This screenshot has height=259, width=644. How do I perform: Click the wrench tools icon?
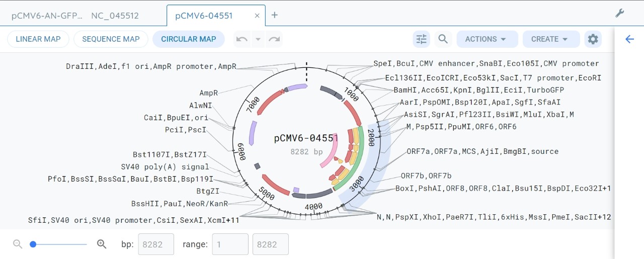coord(620,14)
